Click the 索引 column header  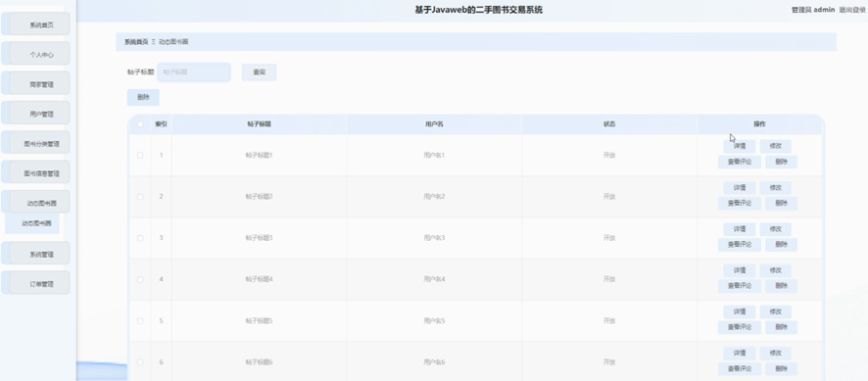pyautogui.click(x=161, y=124)
